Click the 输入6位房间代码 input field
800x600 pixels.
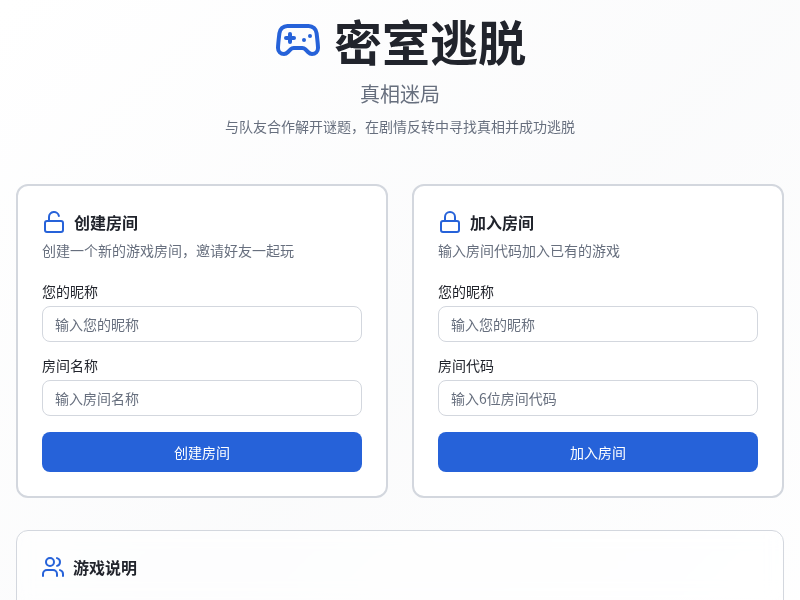[x=597, y=398]
